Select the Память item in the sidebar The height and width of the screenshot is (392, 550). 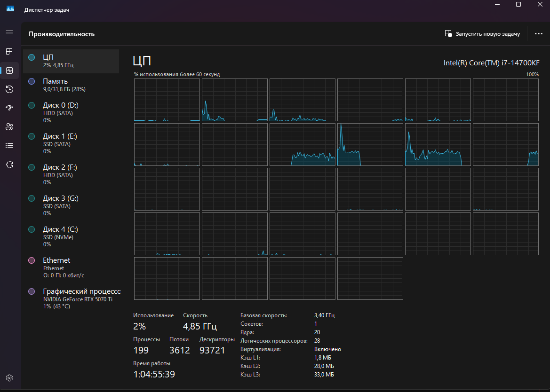tap(71, 85)
